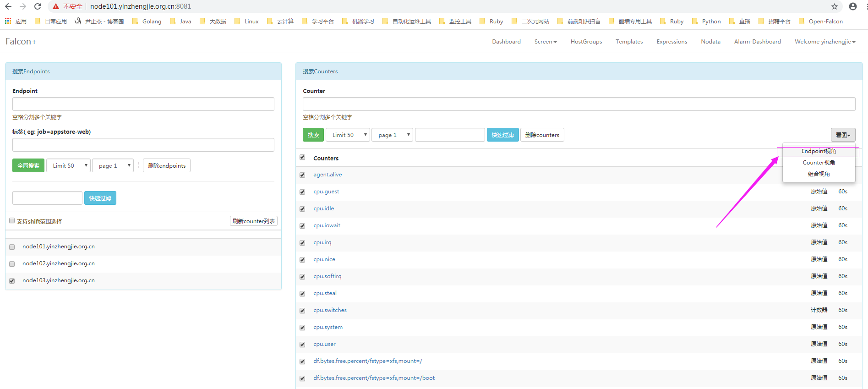Reload the page with refresh icon

coord(38,6)
